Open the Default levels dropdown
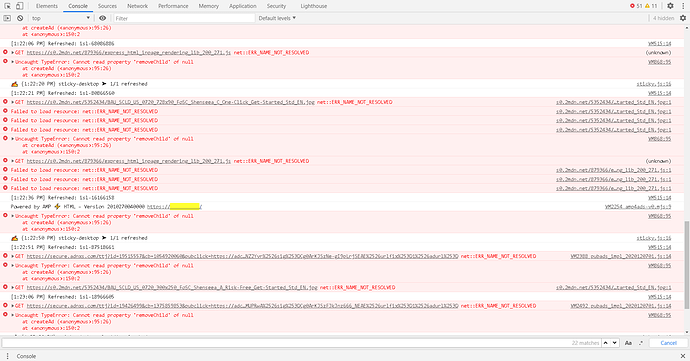690x361 pixels. click(x=277, y=18)
